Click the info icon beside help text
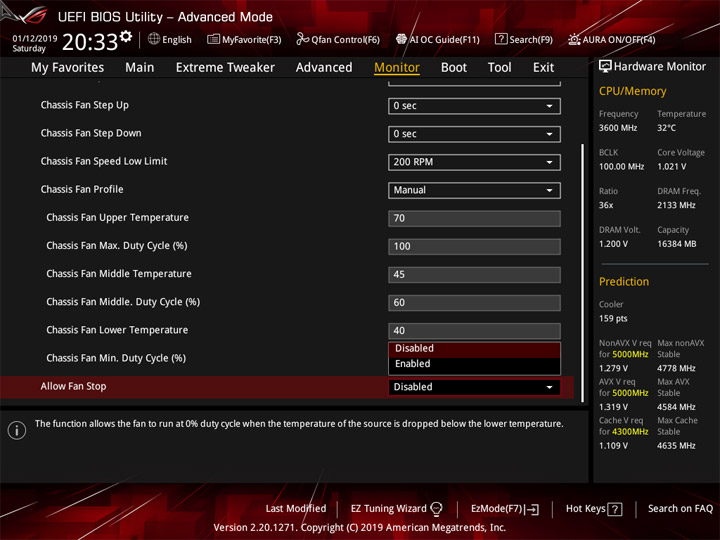Image resolution: width=720 pixels, height=540 pixels. click(x=17, y=430)
